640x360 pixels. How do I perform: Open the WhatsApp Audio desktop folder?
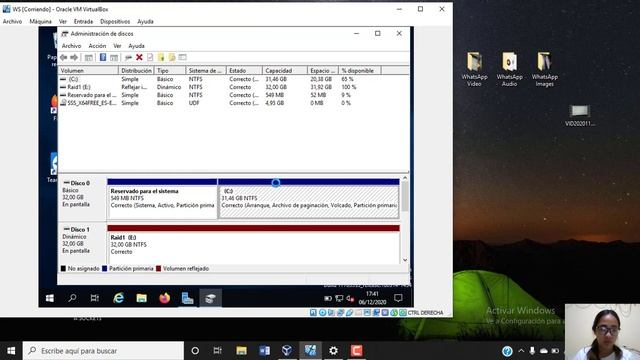point(509,69)
